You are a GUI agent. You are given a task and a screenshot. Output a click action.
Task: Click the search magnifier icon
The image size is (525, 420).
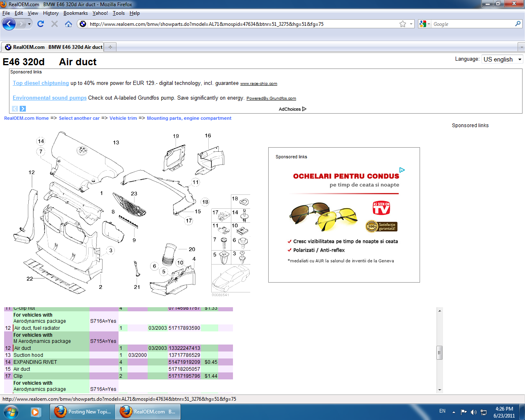(518, 24)
